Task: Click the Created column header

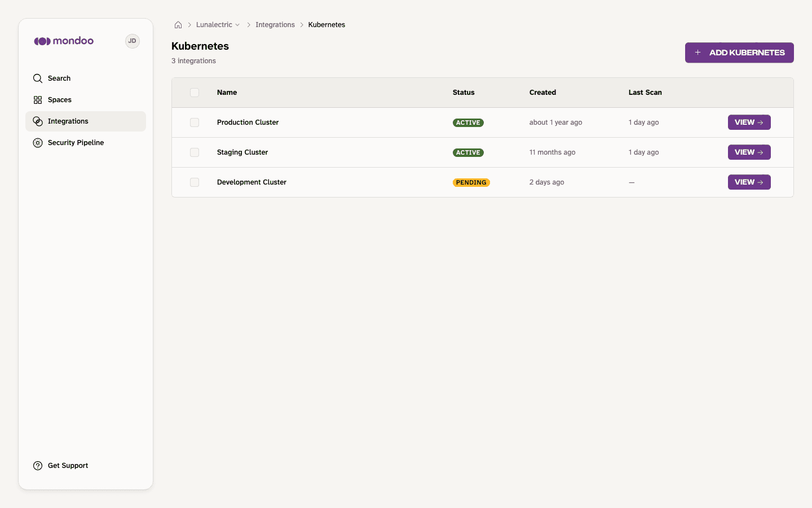Action: 542,93
